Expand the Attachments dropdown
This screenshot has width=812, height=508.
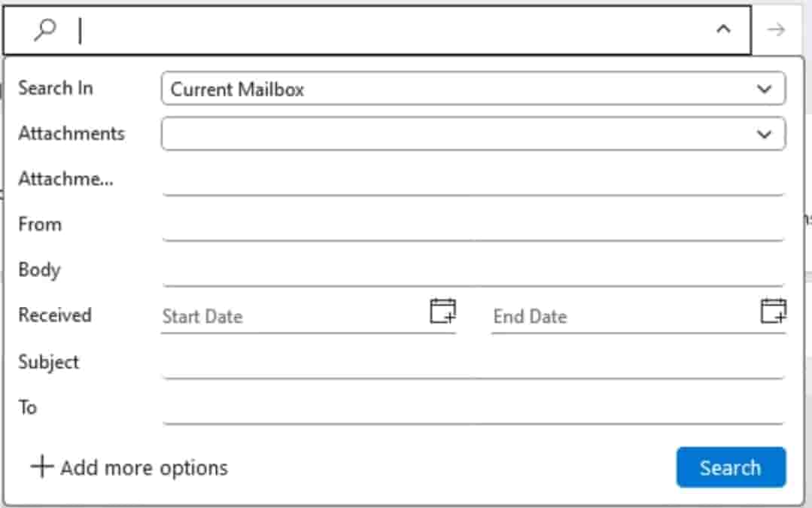[473, 134]
